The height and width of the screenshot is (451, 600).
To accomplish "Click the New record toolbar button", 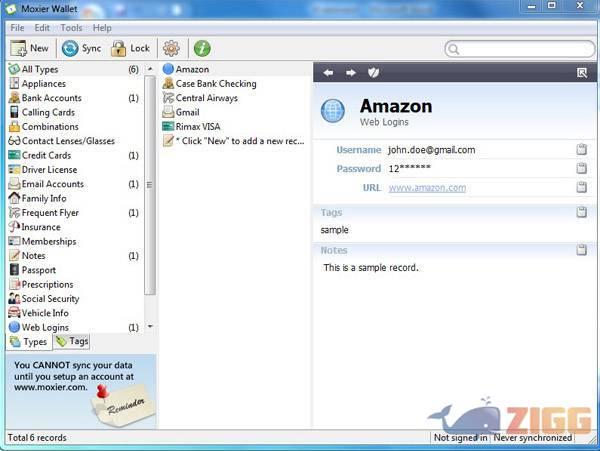I will coord(30,48).
